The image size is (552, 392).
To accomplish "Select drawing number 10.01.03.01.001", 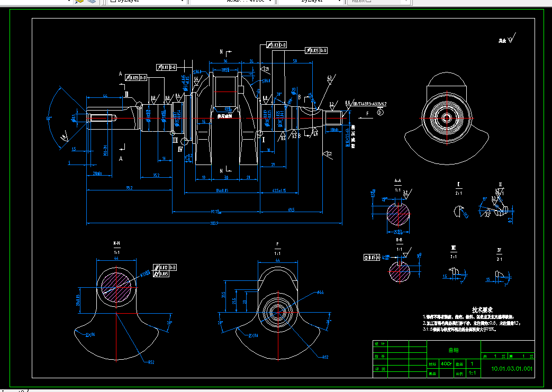I will click(x=512, y=368).
